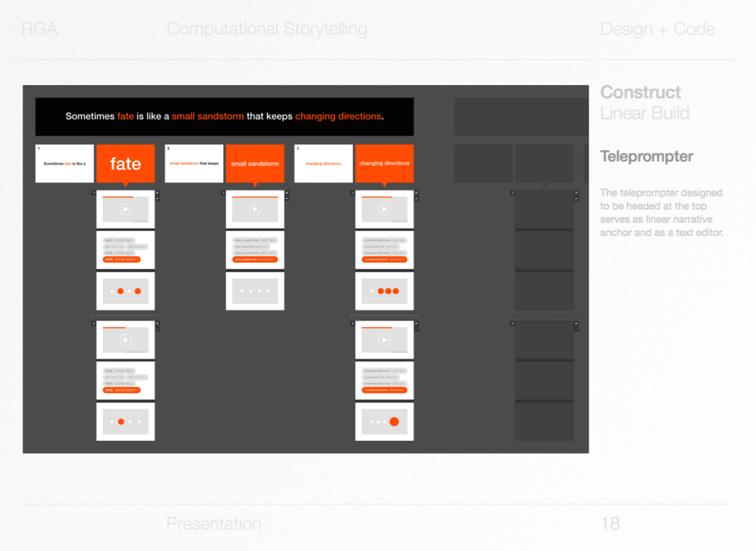Click the orange pointer below orange 'changing directions' card
The image size is (756, 551).
point(384,185)
